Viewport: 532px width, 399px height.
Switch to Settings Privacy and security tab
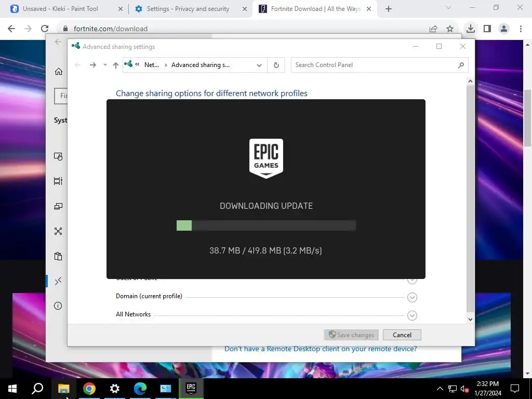point(188,9)
